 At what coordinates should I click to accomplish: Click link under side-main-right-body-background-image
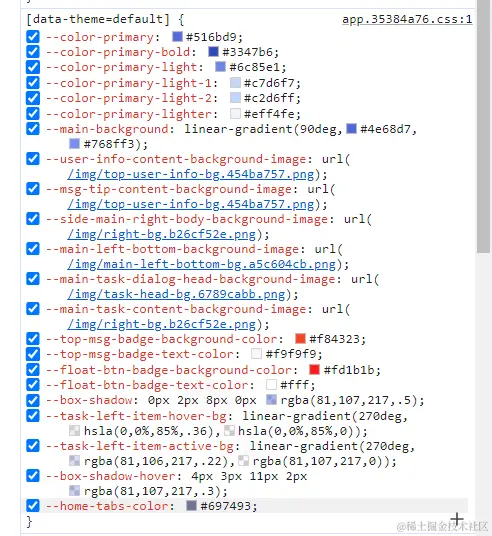coord(161,234)
